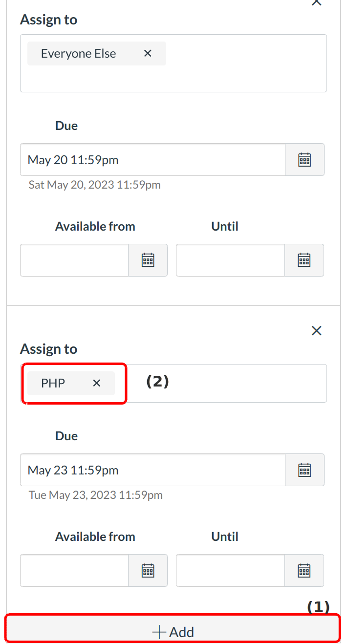Screen dimensions: 348x644
Task: Select the Everyone Else tag label
Action: [x=78, y=53]
